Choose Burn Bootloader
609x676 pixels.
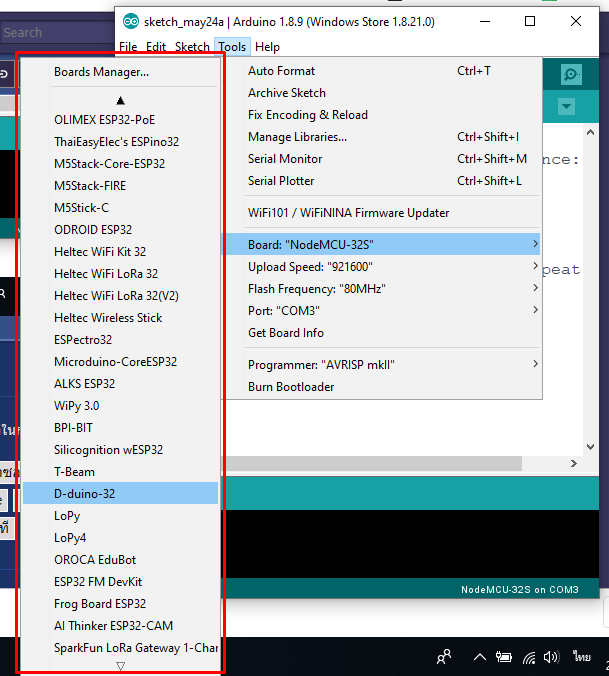[383, 387]
